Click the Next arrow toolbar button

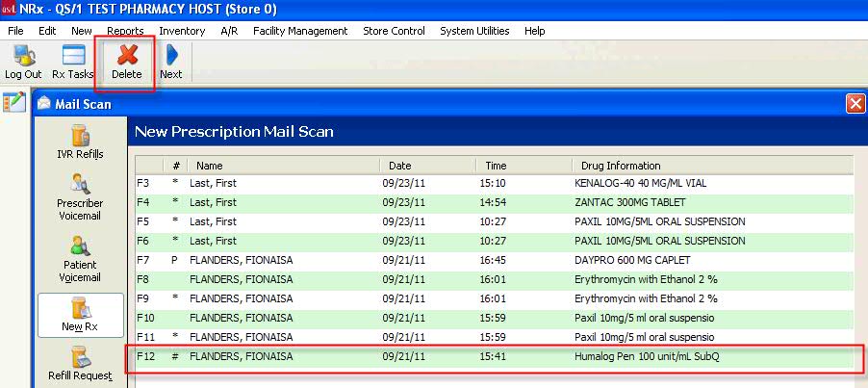tap(171, 62)
